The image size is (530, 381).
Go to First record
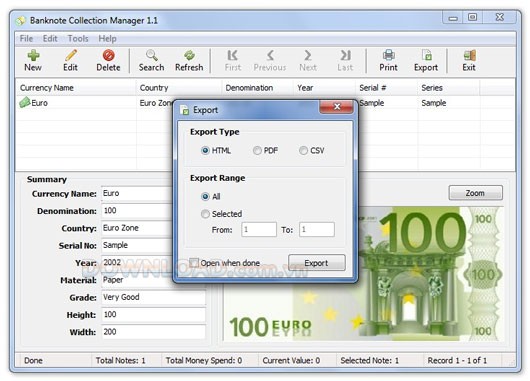(x=233, y=60)
